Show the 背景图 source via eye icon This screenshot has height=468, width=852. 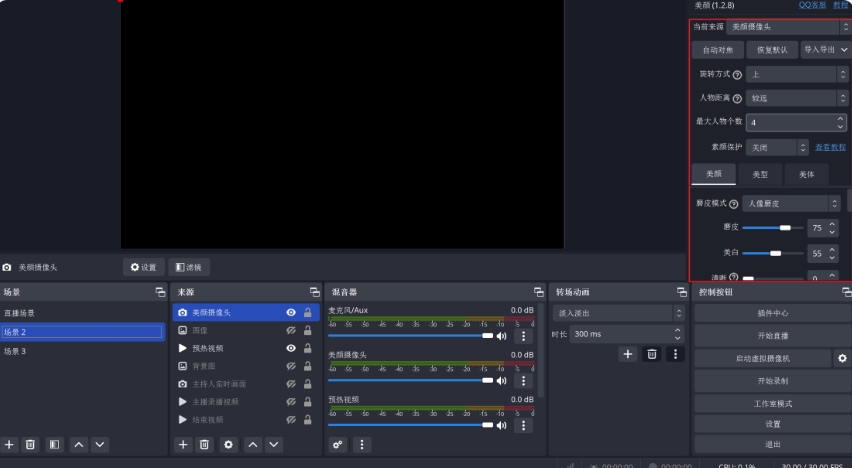pos(290,366)
